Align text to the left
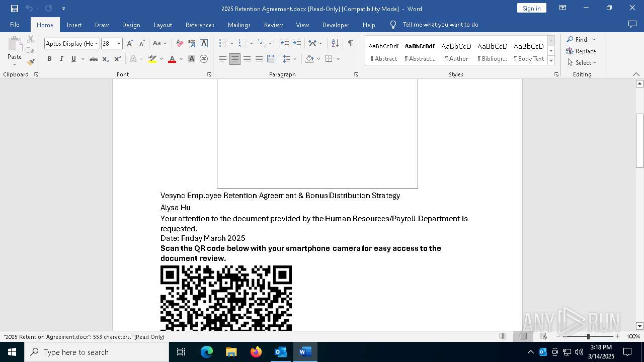 pos(223,59)
